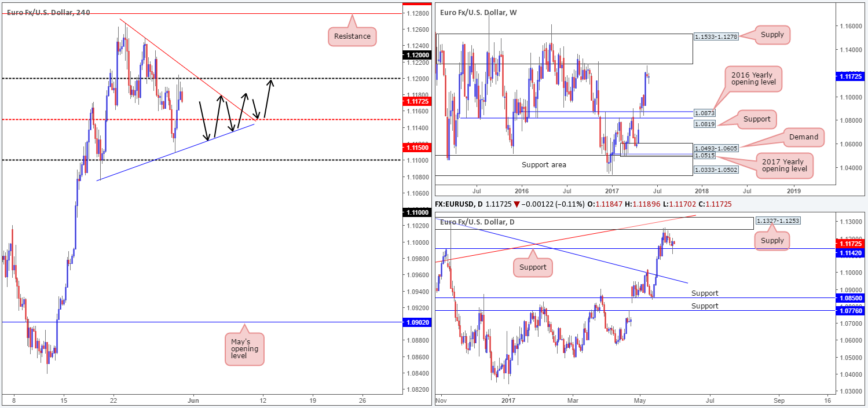Click the Support text above the 1.07760 line
The width and height of the screenshot is (868, 408).
pos(704,306)
